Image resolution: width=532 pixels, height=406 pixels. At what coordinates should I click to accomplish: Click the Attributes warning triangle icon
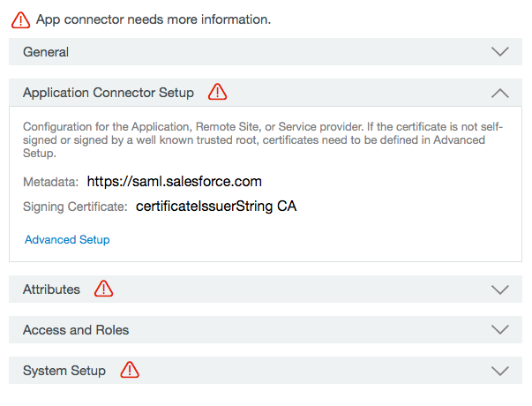103,289
